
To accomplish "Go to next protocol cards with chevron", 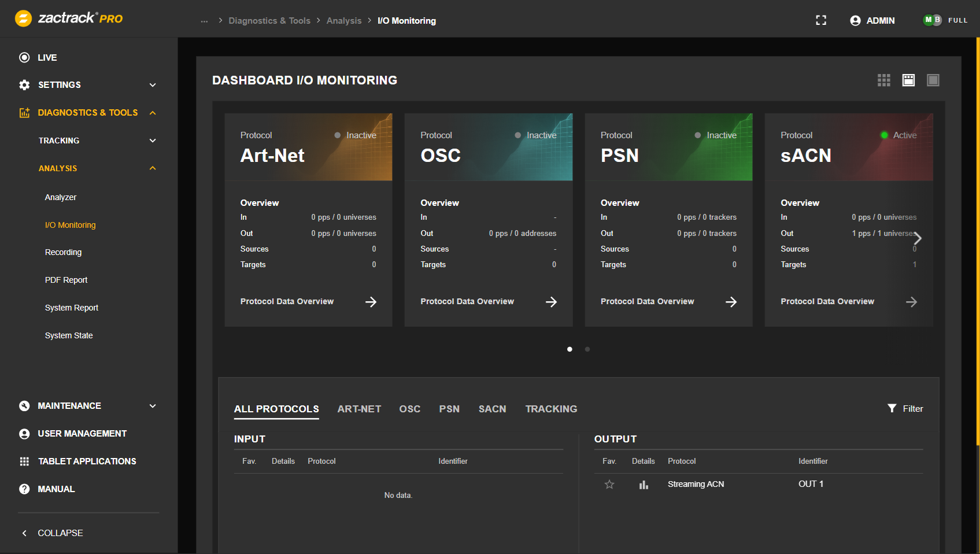I will point(918,238).
